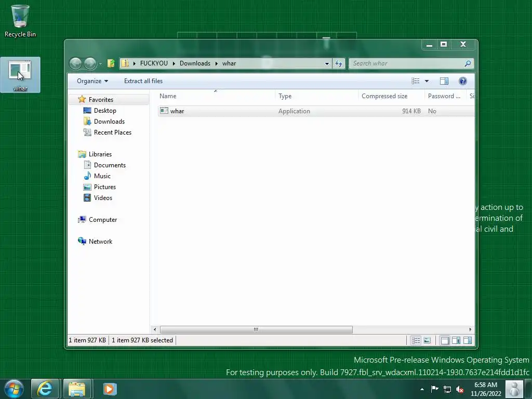Open Desktop in the navigation pane
Image resolution: width=532 pixels, height=399 pixels.
105,110
